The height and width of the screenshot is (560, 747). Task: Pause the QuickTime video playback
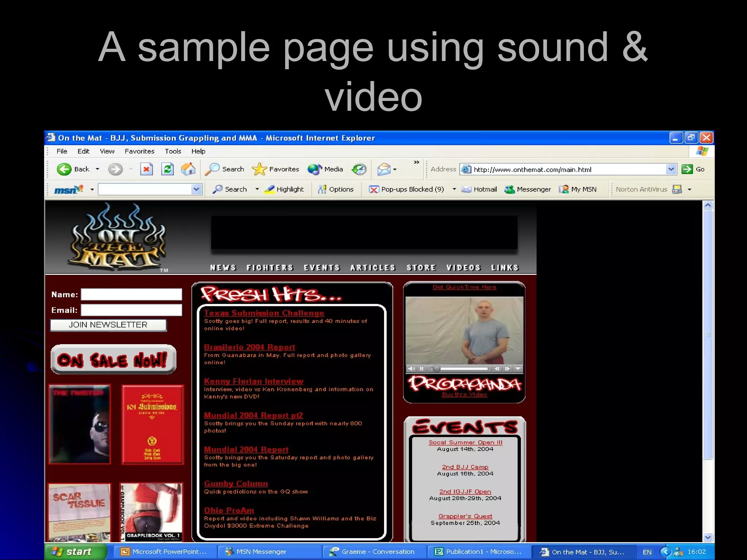[x=422, y=369]
